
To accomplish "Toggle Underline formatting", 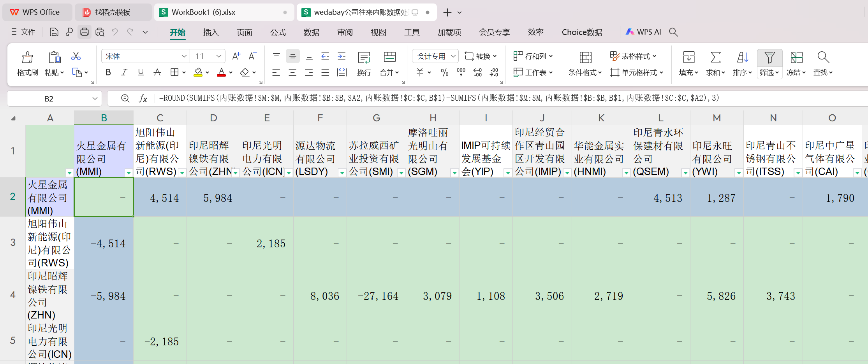I will 141,72.
